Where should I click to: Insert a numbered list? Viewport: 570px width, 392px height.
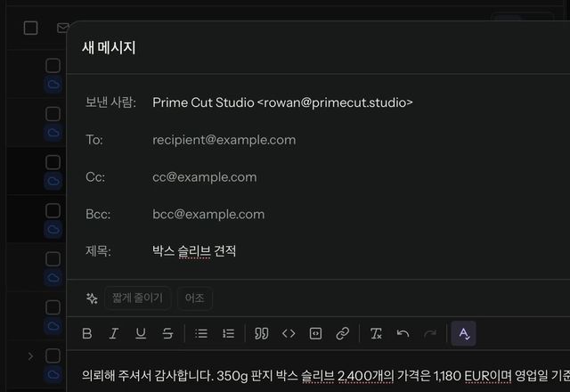tap(228, 333)
